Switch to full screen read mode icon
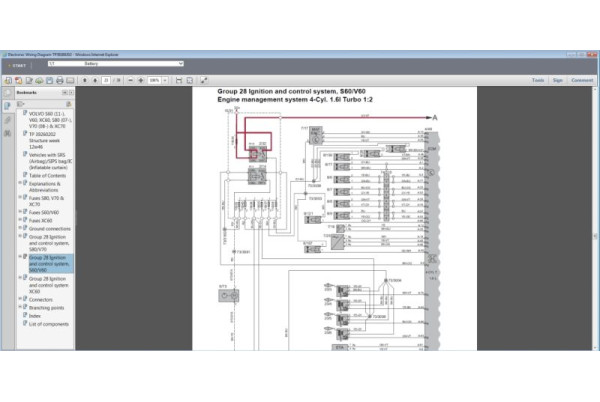Image resolution: width=600 pixels, height=402 pixels. pos(203,80)
